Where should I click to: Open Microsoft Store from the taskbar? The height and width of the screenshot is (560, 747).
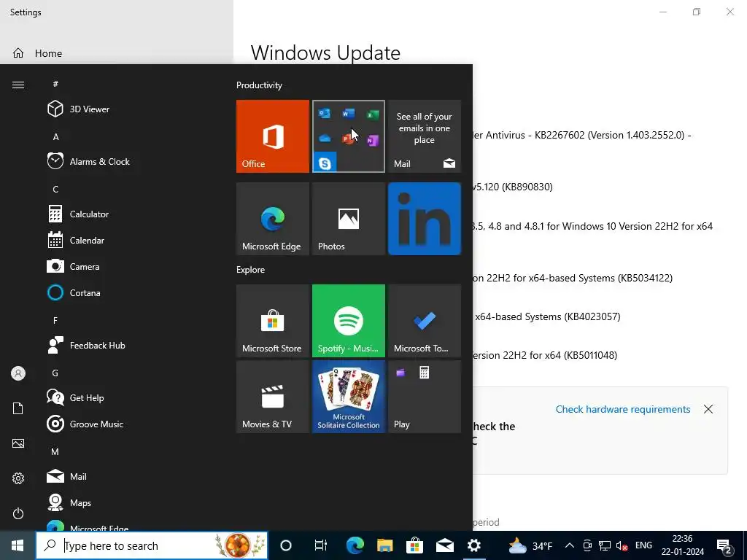[x=415, y=545]
